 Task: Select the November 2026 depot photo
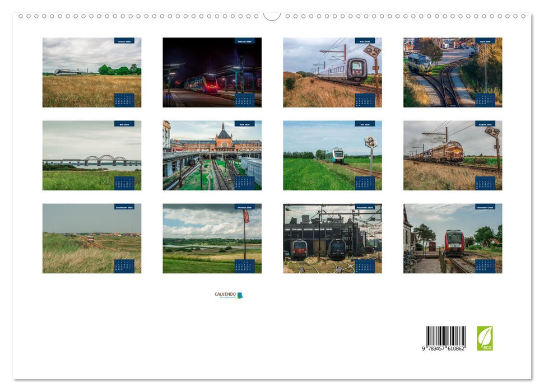click(x=332, y=238)
